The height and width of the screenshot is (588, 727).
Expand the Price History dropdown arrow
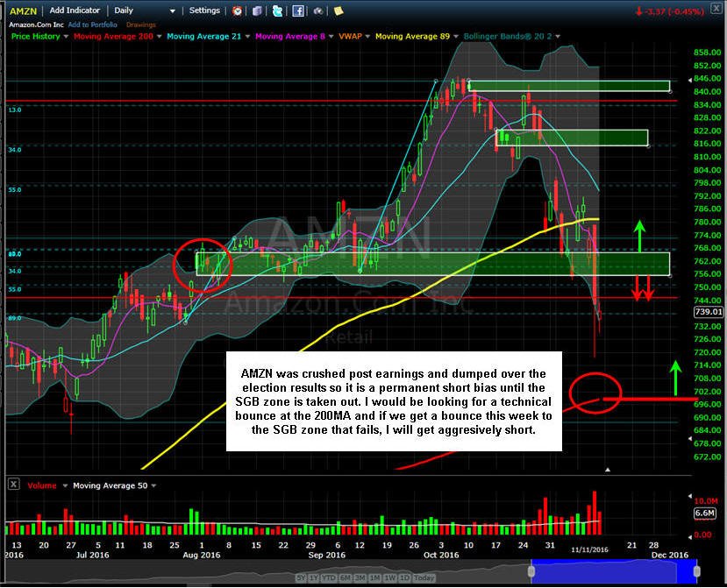tap(66, 37)
